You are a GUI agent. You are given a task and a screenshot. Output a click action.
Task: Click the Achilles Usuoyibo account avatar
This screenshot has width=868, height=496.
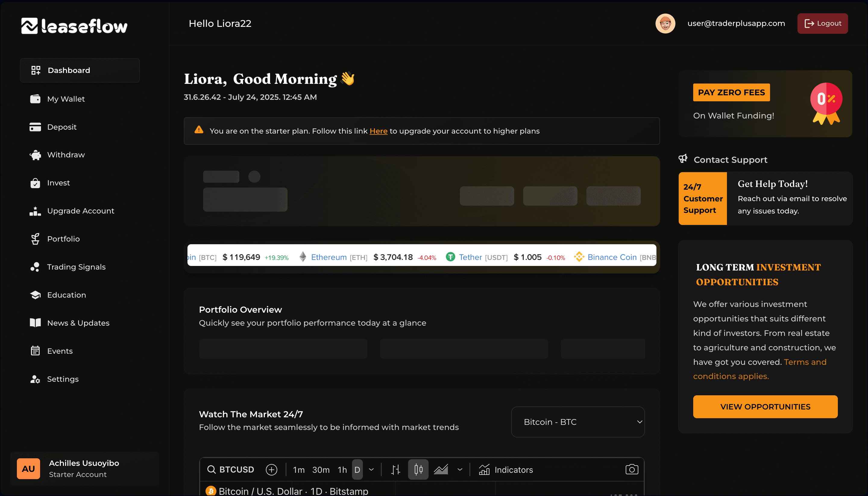28,468
